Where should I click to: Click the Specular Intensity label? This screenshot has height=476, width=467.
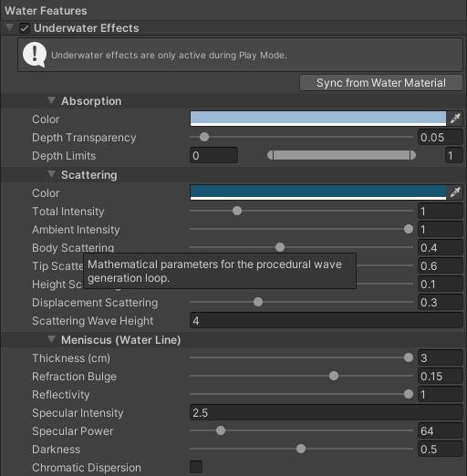tap(78, 413)
